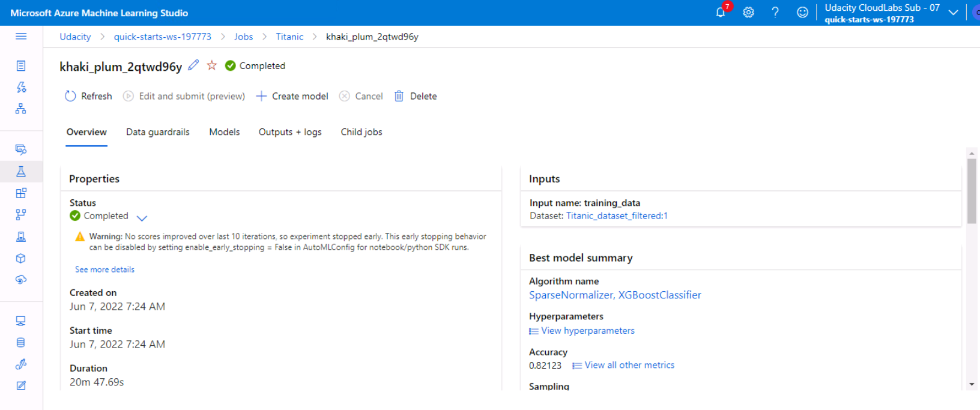980x410 pixels.
Task: Click the warning triangle icon
Action: [x=79, y=237]
